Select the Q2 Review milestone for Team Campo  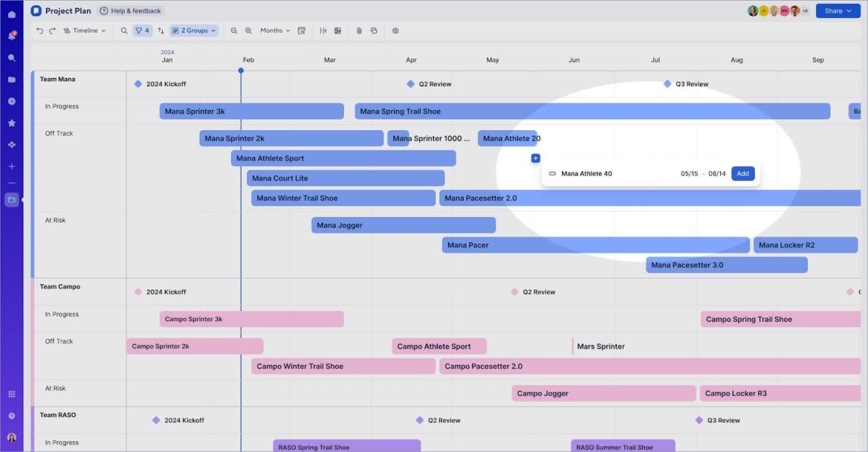(x=514, y=291)
